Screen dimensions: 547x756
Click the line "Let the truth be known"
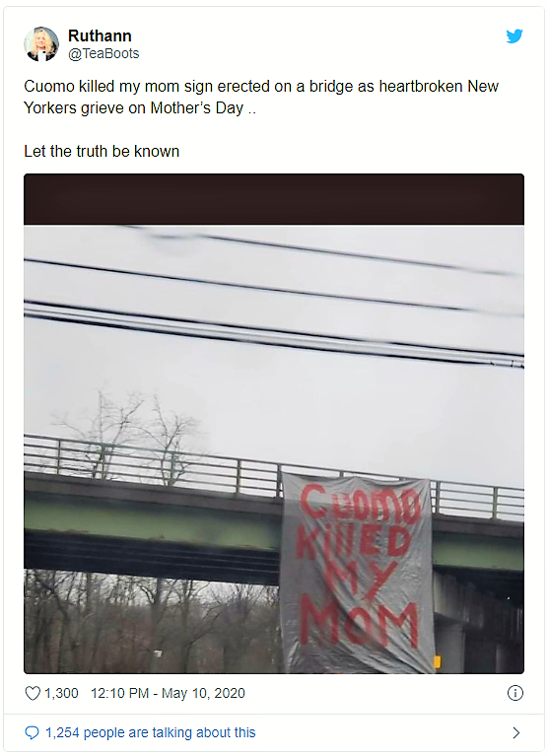(x=102, y=152)
